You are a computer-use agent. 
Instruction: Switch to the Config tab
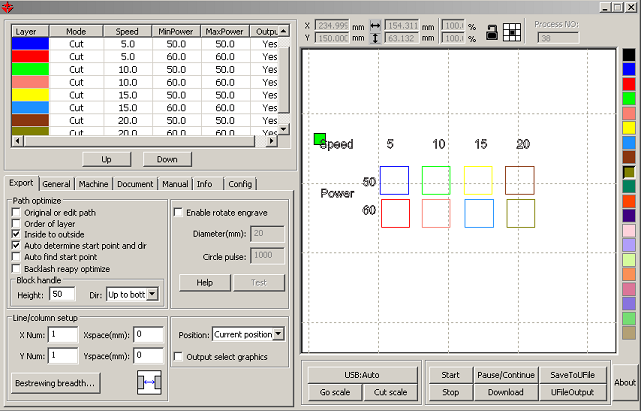pos(240,184)
